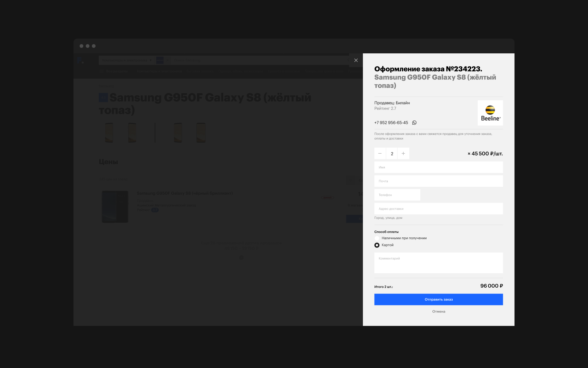Click Компьютеры и электроника nav item in background
The width and height of the screenshot is (588, 368).
tap(159, 71)
